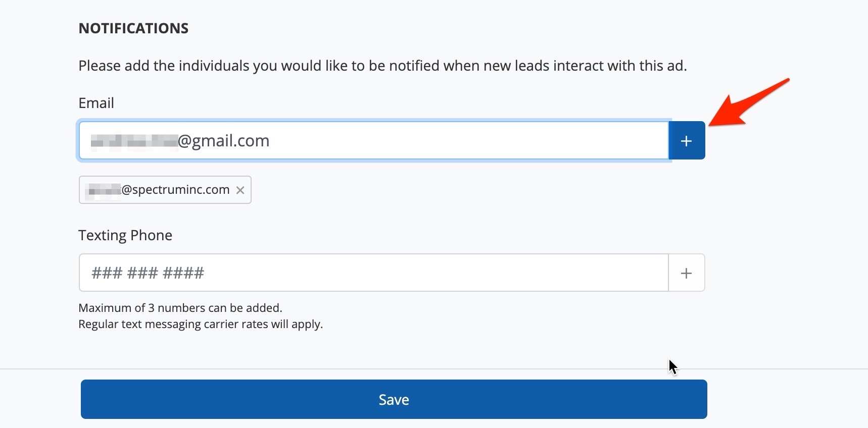Select the @spectruminc.com email tag
The height and width of the screenshot is (428, 868).
(x=175, y=190)
